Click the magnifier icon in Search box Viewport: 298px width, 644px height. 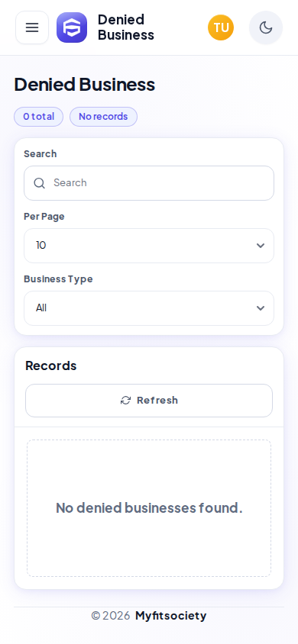pyautogui.click(x=39, y=183)
